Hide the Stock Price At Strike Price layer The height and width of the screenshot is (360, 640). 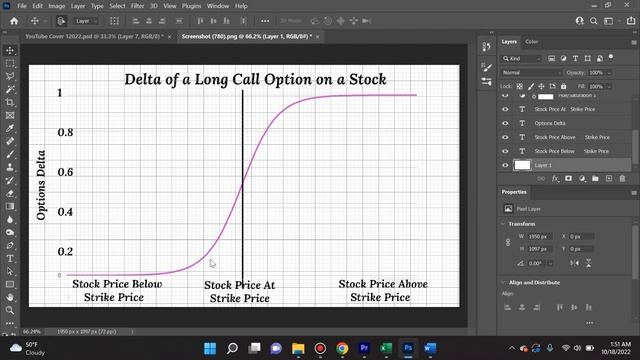pyautogui.click(x=505, y=109)
